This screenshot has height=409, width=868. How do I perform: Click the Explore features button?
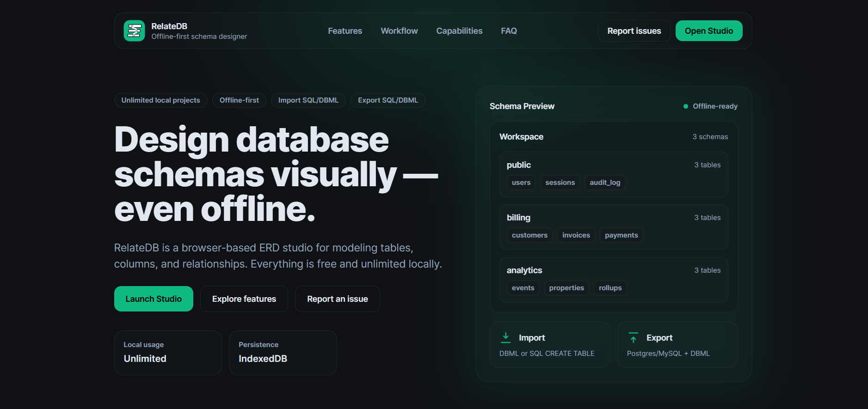(244, 299)
